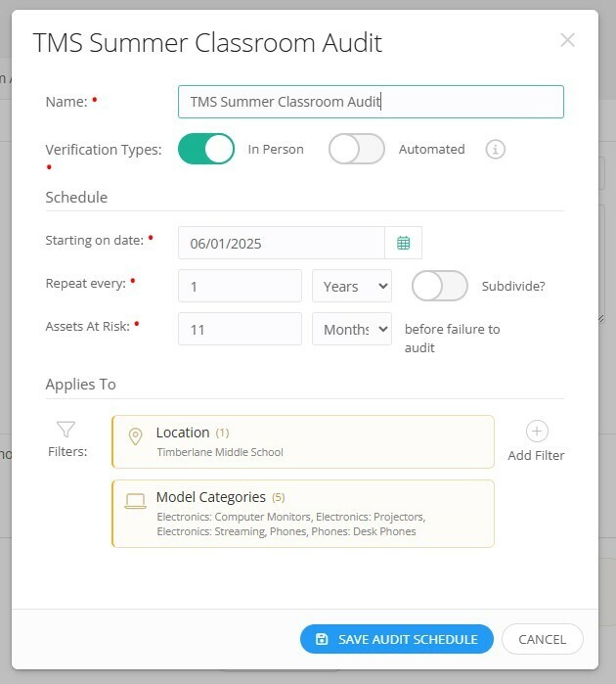616x684 pixels.
Task: Toggle the In Person verification switch
Action: tap(205, 149)
